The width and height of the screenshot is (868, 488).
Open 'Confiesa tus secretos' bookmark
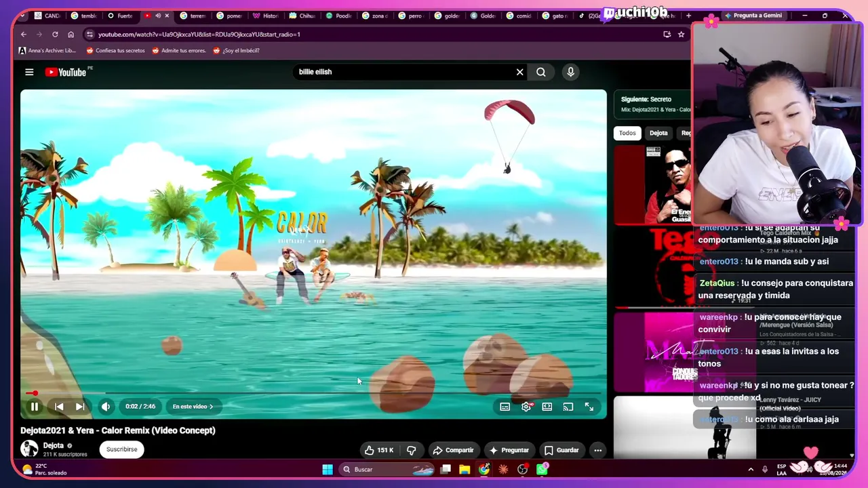coord(115,50)
